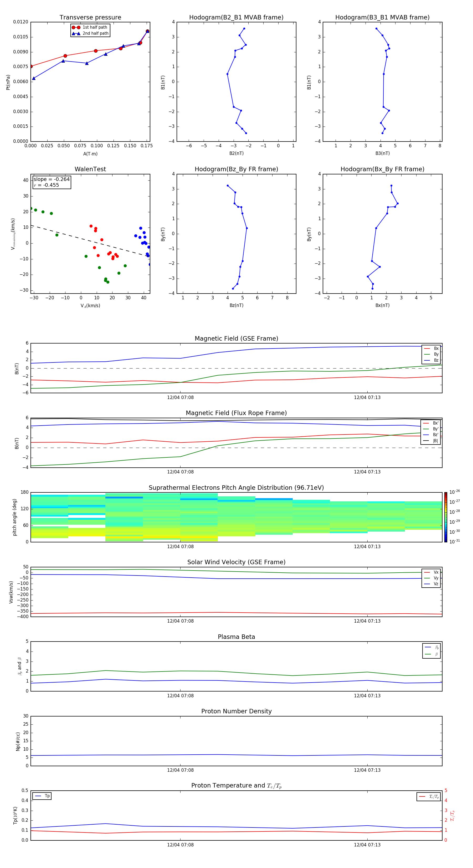Click the "Hodogram(Bx_By FR frame)" title
This screenshot has width=473, height=868.
pos(382,169)
